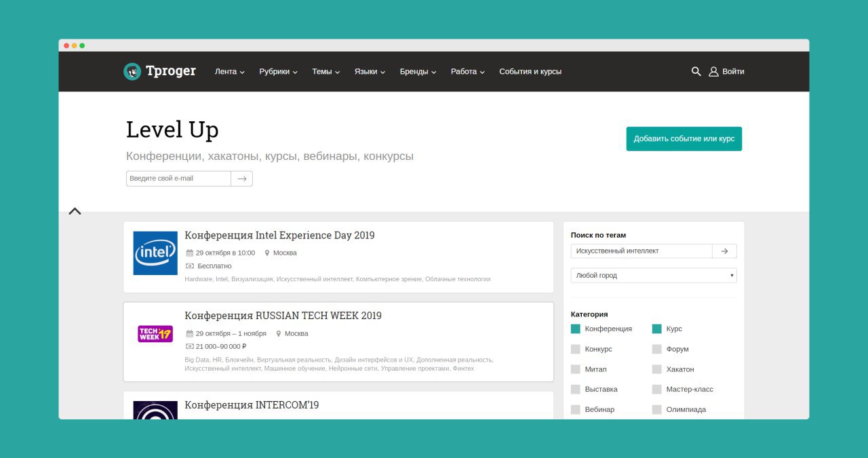The height and width of the screenshot is (458, 868).
Task: Collapse the header with the up chevron
Action: 75,211
